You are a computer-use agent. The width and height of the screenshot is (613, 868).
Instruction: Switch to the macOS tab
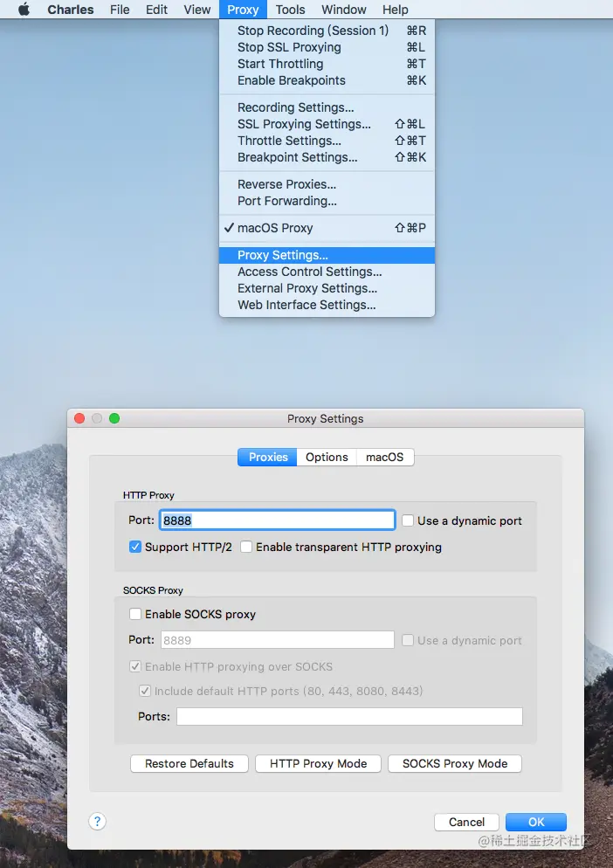click(x=385, y=458)
